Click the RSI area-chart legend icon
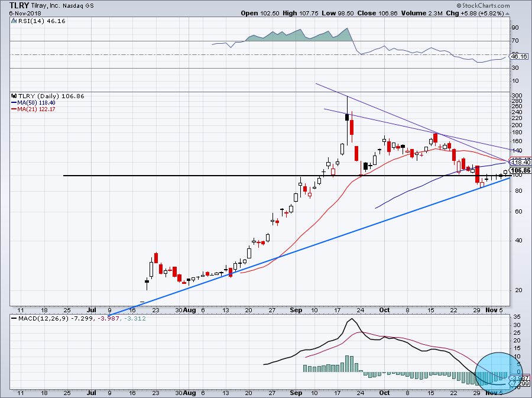 click(x=14, y=21)
